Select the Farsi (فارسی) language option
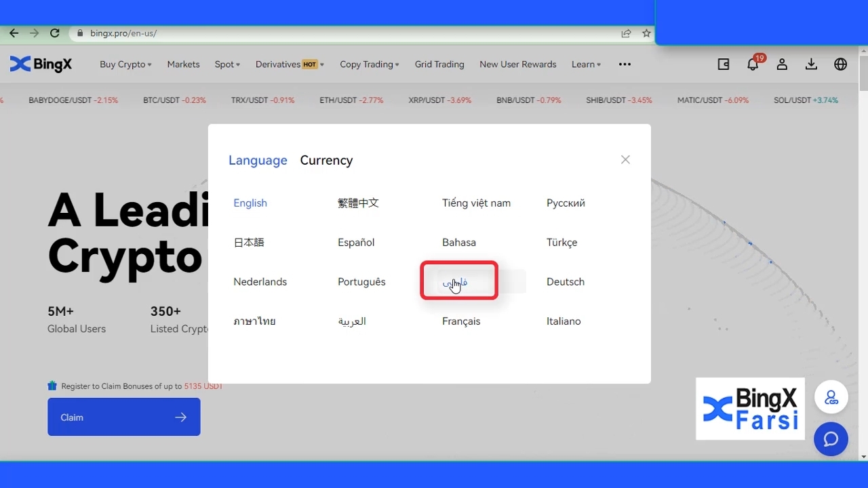The height and width of the screenshot is (488, 868). pyautogui.click(x=456, y=282)
